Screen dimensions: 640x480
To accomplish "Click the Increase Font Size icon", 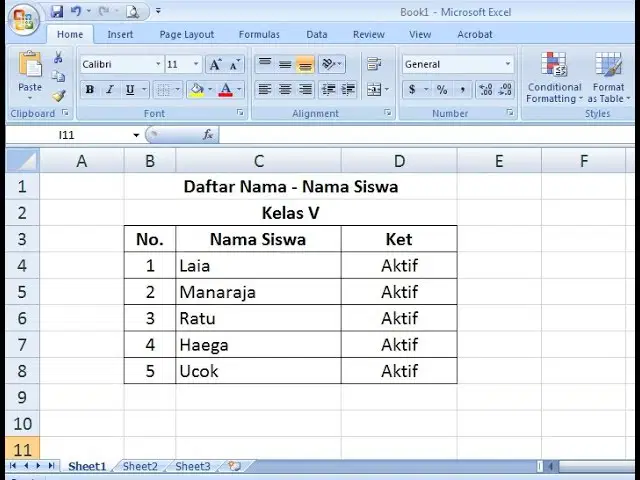I will click(215, 64).
